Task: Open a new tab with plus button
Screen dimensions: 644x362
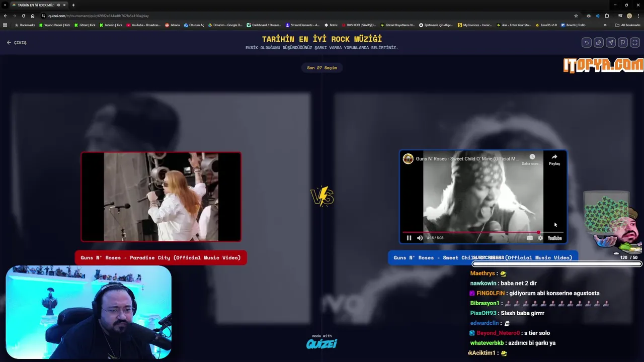Action: coord(73,5)
